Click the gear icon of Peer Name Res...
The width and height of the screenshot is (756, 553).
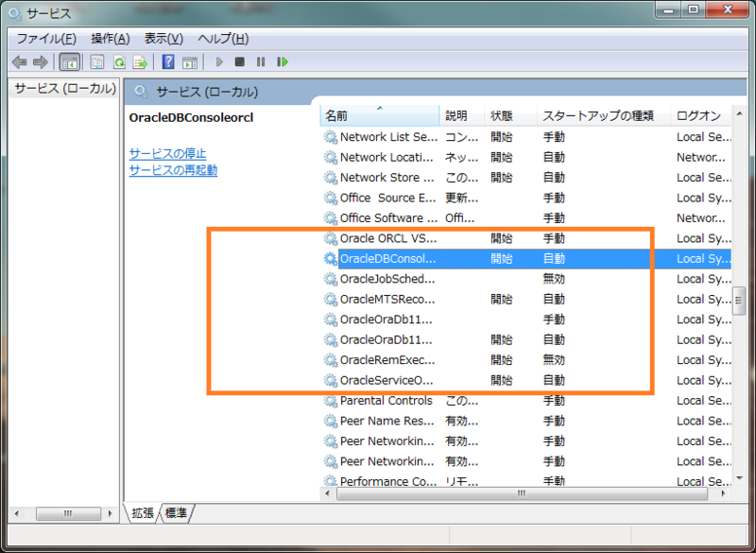[330, 421]
